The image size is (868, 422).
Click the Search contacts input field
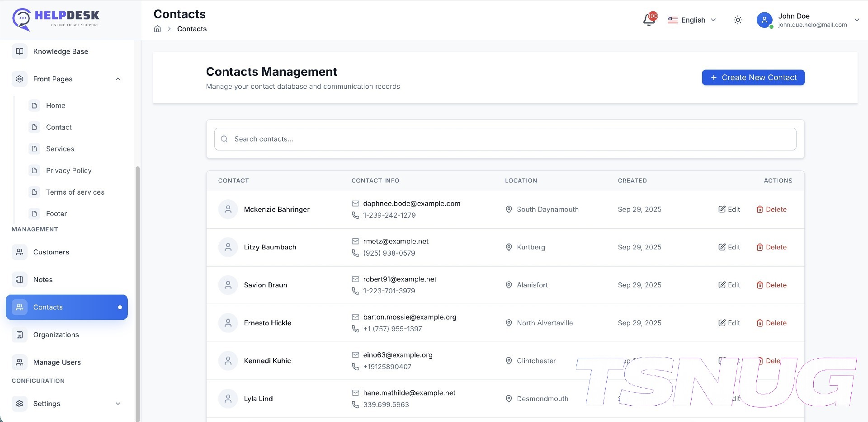coord(505,139)
